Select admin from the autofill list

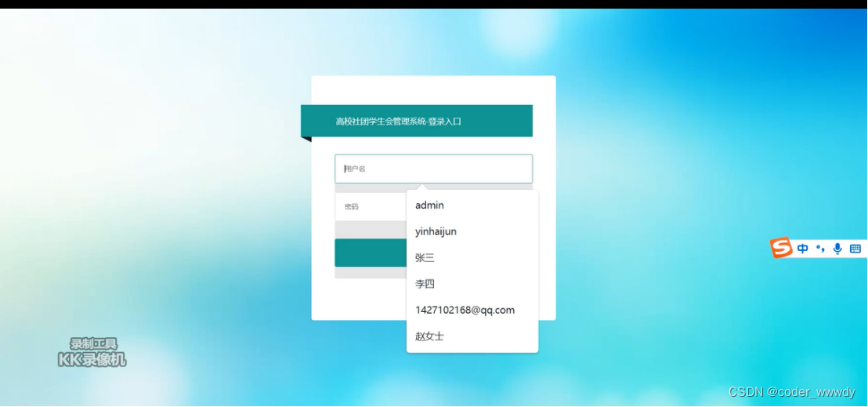(472, 205)
